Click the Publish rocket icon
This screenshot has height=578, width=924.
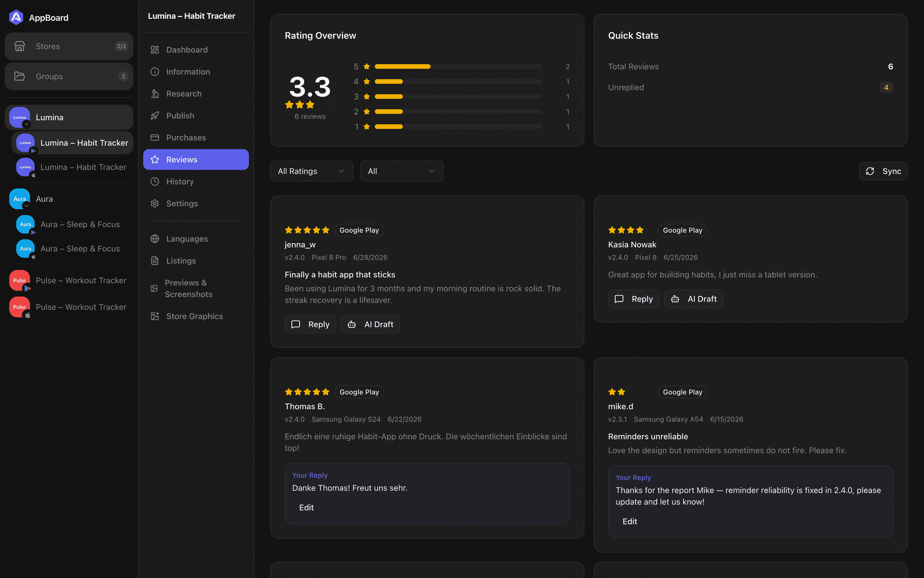pos(155,115)
